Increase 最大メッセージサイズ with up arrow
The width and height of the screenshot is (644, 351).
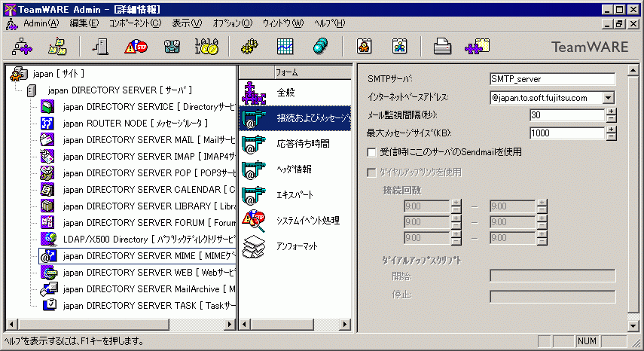click(x=611, y=130)
